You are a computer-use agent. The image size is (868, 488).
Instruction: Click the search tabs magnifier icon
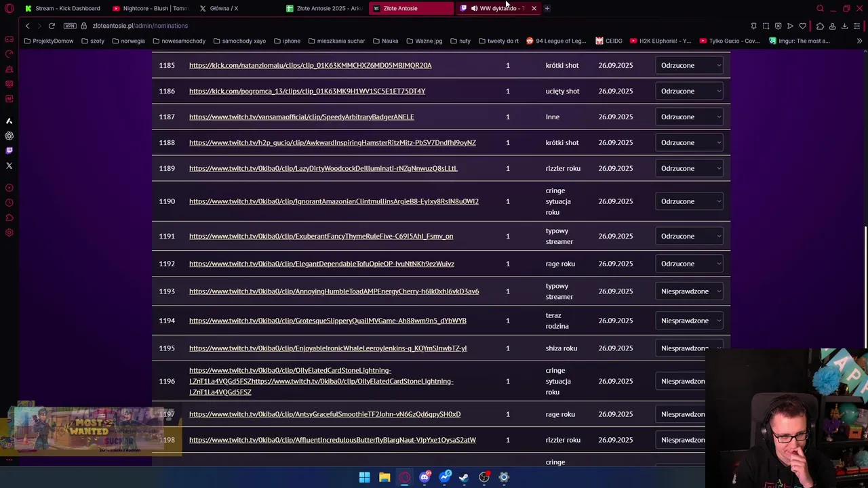820,8
